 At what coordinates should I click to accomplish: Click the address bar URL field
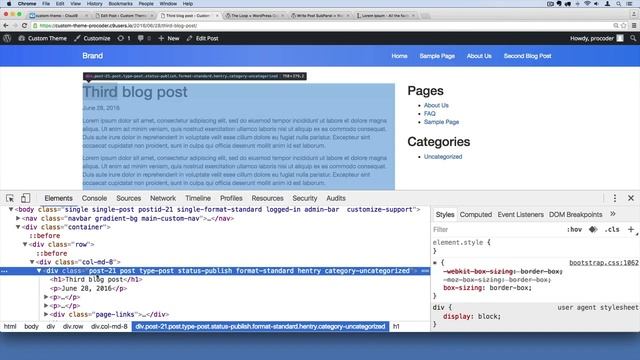click(x=322, y=25)
